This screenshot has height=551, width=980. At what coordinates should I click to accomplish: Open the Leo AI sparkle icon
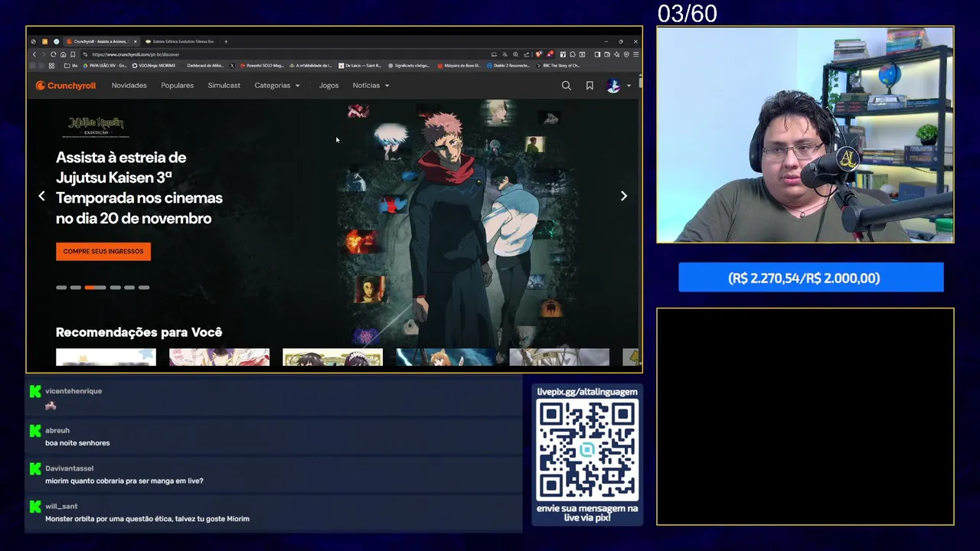(x=616, y=54)
